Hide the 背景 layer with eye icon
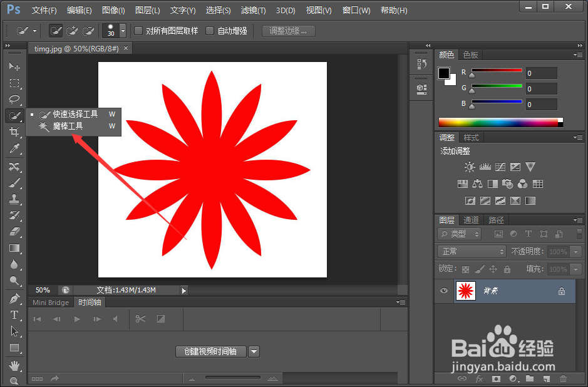Viewport: 588px width, 387px height. [444, 291]
